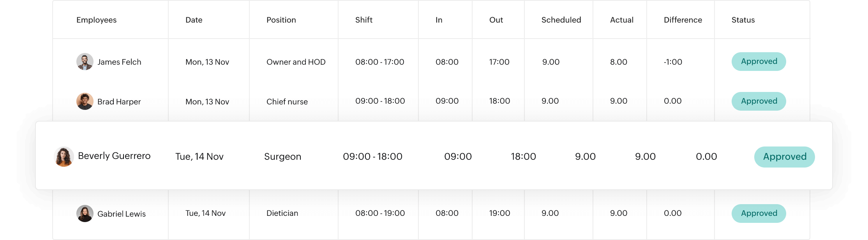Viewport: 868px width, 240px height.
Task: Click Brad Harper's Approved status badge
Action: click(x=759, y=101)
